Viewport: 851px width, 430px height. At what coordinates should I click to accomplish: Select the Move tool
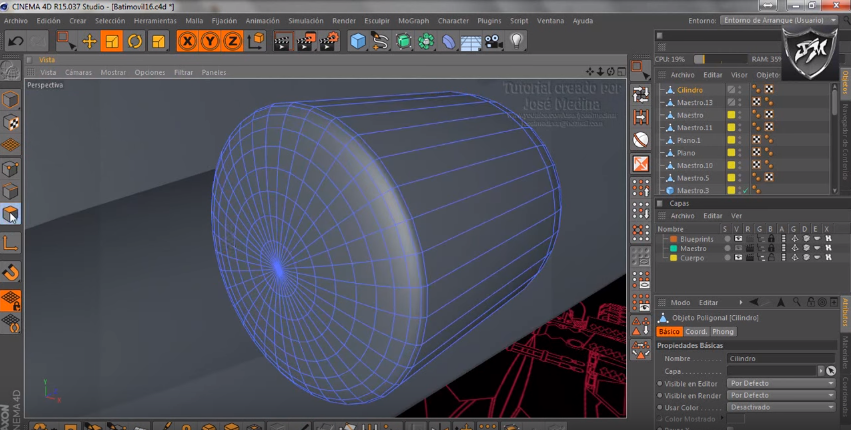[x=90, y=41]
